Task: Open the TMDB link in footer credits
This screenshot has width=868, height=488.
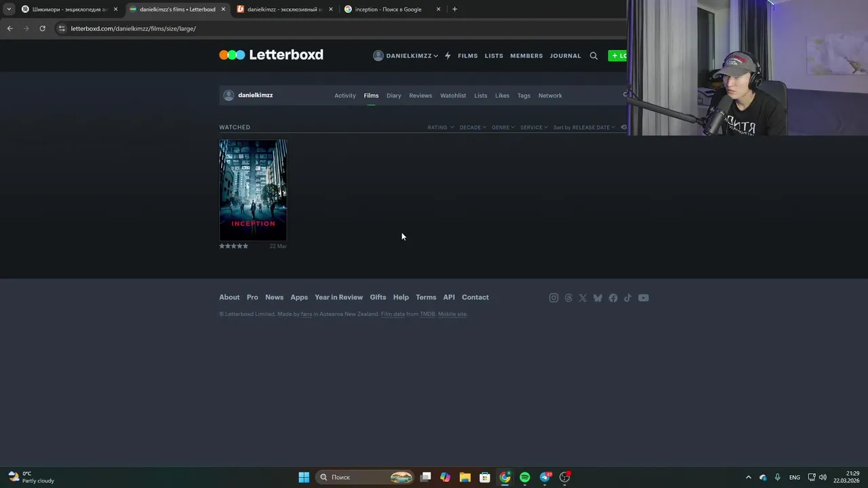Action: [x=427, y=314]
